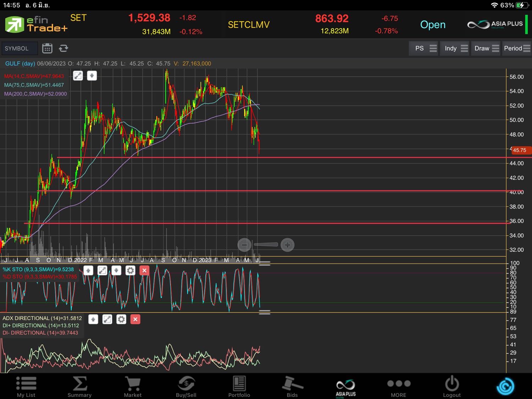Open the Indy indicators dropdown
532x399 pixels.
pos(455,48)
